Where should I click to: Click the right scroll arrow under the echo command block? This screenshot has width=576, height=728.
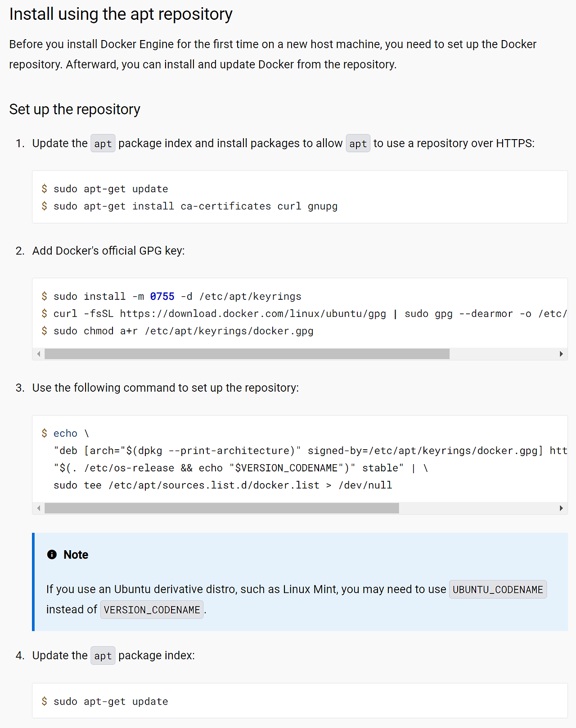coord(561,508)
